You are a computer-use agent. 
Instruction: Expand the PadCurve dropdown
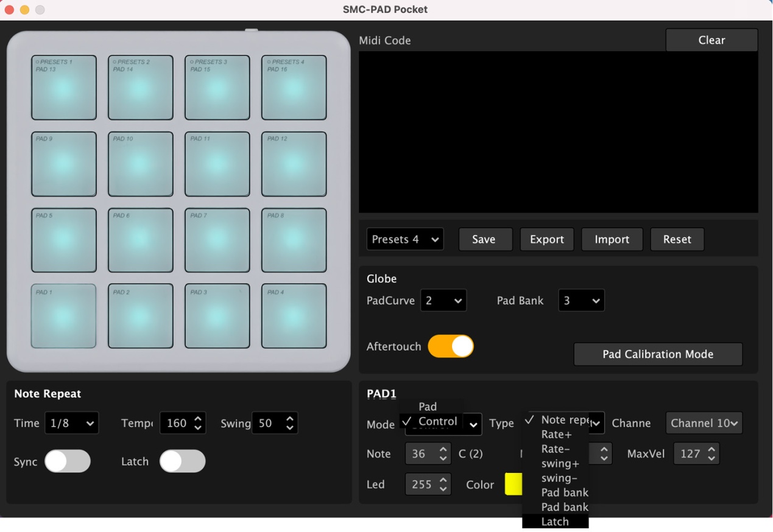tap(443, 301)
